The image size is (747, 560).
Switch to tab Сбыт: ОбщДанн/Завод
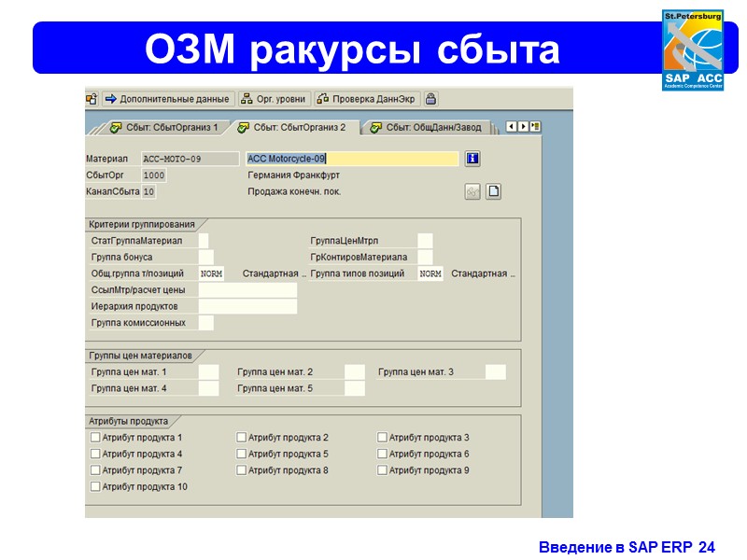(427, 128)
